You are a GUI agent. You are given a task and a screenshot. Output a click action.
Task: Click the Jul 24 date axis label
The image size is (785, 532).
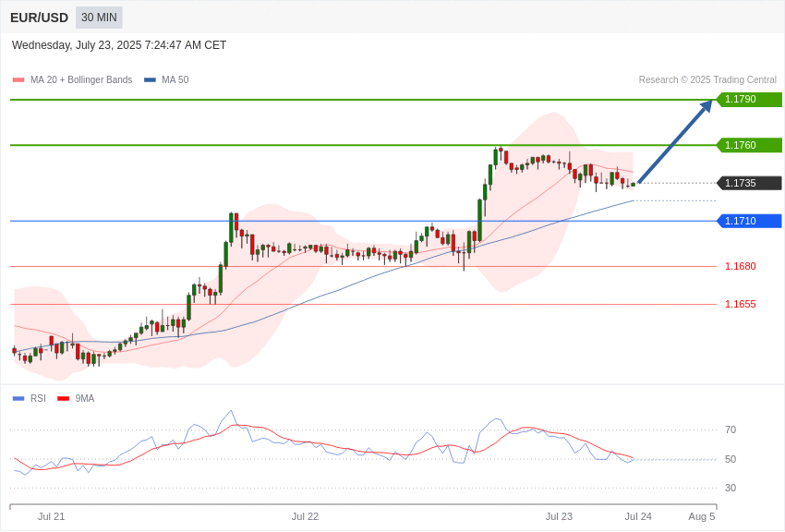pos(638,516)
